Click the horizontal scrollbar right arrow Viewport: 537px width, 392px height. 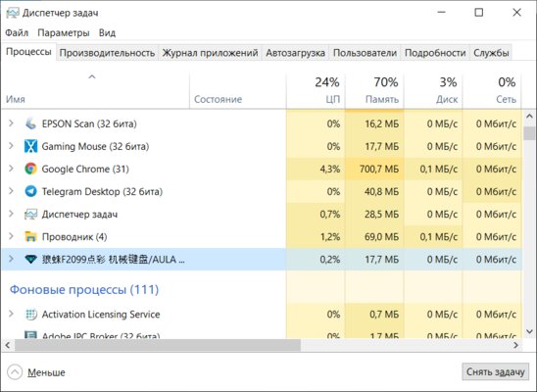point(516,345)
